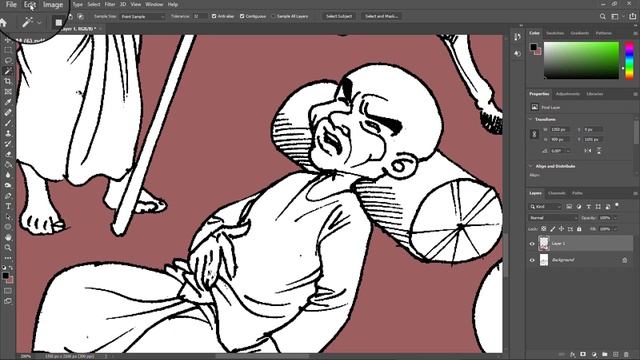Click the Add layer mask icon
The height and width of the screenshot is (360, 640).
[583, 354]
